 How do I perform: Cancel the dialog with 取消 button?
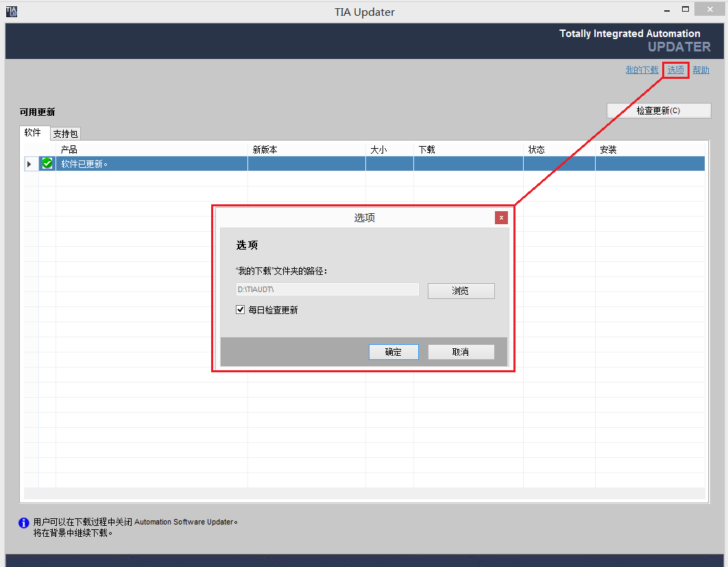[461, 352]
